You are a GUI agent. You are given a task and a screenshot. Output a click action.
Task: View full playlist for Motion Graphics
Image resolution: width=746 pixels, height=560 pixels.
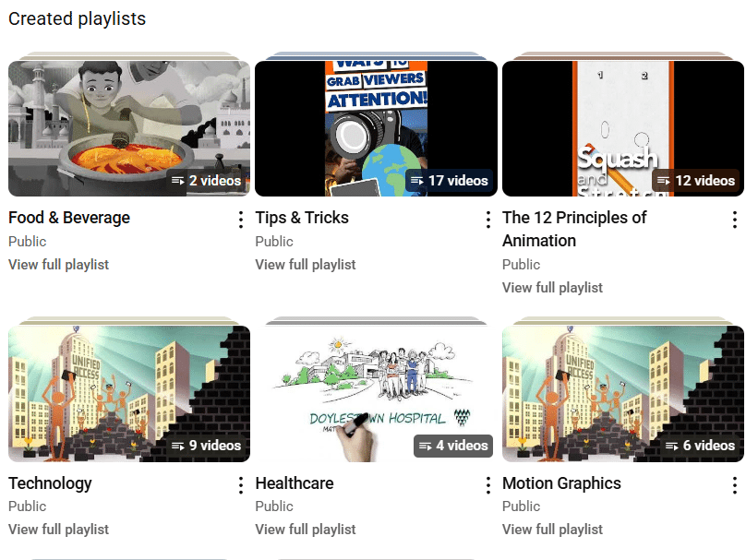(x=552, y=530)
